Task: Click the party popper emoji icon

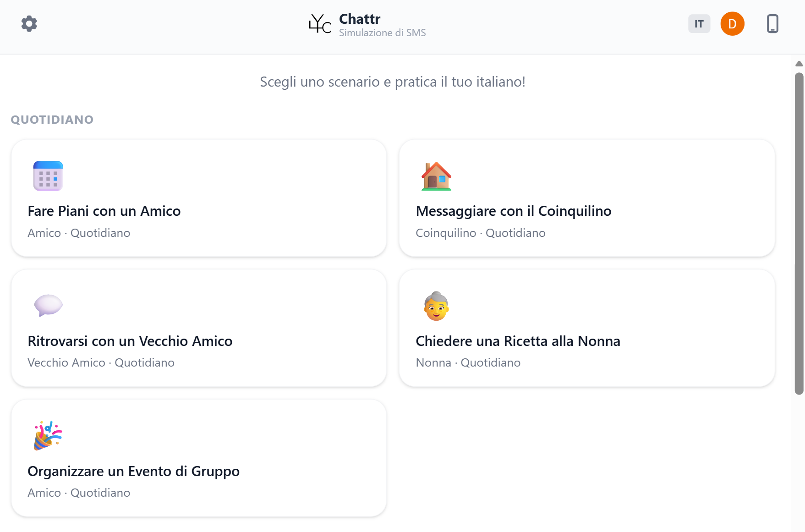Action: coord(48,436)
